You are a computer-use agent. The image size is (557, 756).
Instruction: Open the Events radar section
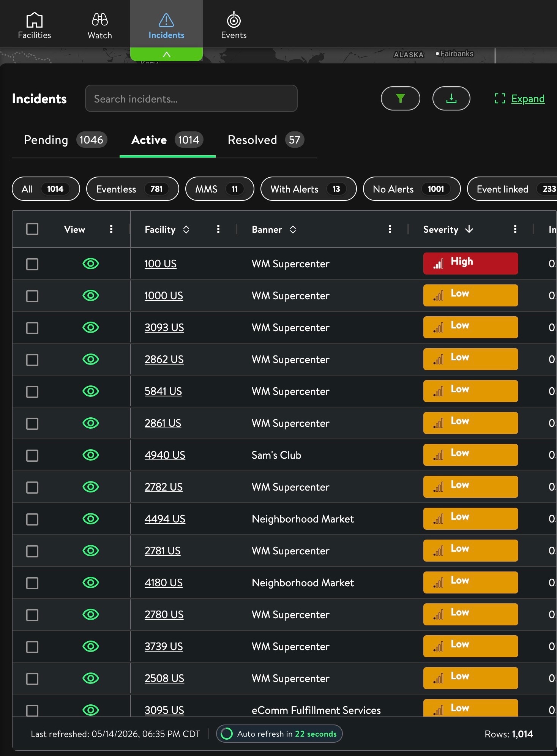click(x=234, y=25)
